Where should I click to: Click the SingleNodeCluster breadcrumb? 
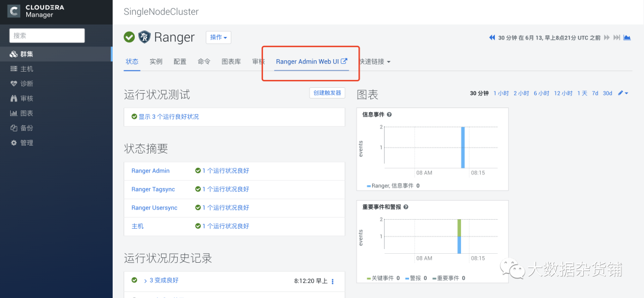point(161,12)
